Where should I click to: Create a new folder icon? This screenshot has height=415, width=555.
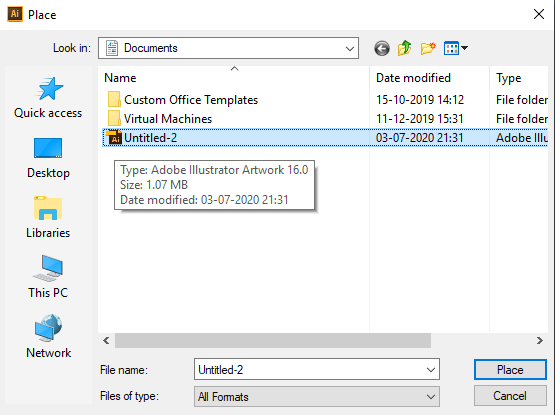click(428, 48)
